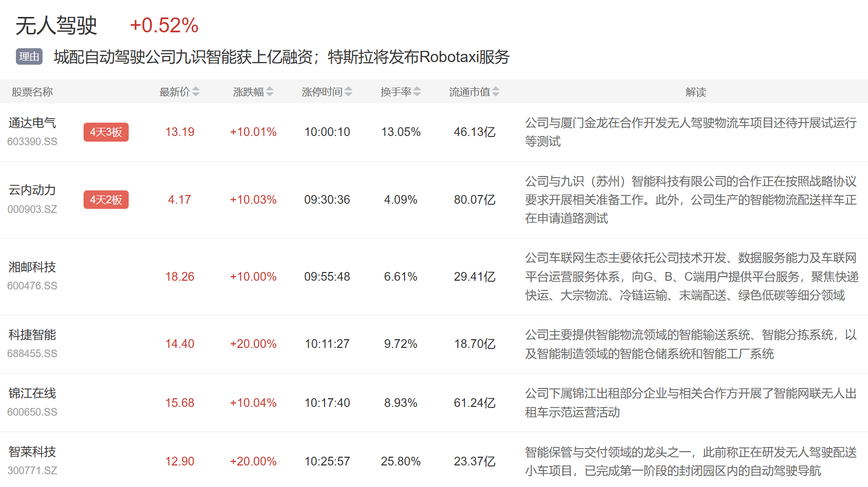Click limit-up time 10:25:57
The width and height of the screenshot is (868, 487).
pyautogui.click(x=327, y=461)
